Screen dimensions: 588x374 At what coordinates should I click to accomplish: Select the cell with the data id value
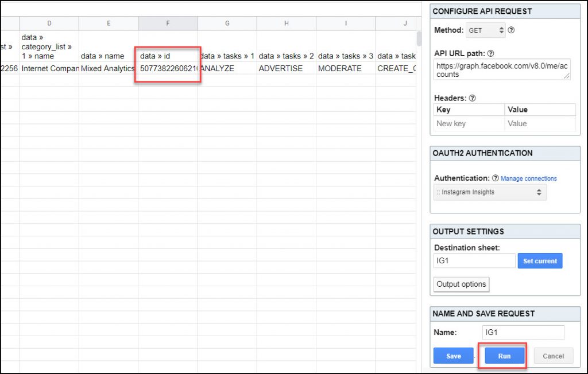[x=168, y=68]
